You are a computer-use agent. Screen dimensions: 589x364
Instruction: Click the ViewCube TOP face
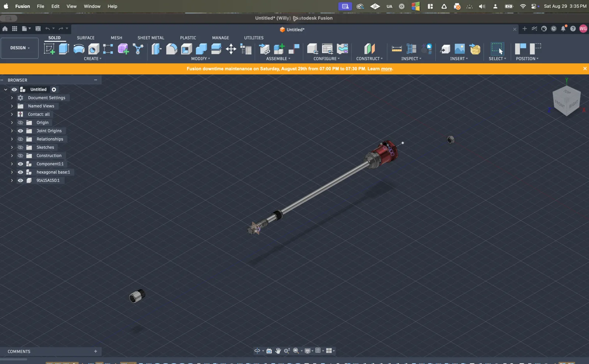click(x=567, y=92)
